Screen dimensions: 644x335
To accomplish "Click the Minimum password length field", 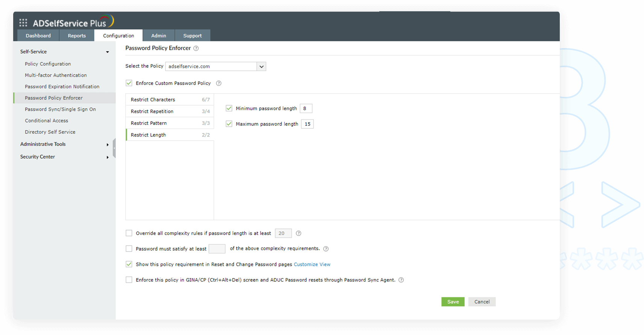I will click(306, 108).
